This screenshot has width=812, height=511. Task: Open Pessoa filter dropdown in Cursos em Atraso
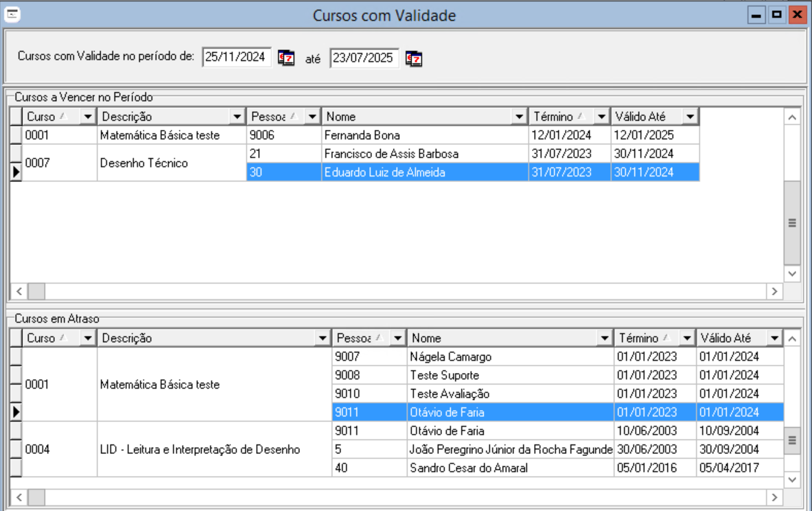click(x=397, y=339)
